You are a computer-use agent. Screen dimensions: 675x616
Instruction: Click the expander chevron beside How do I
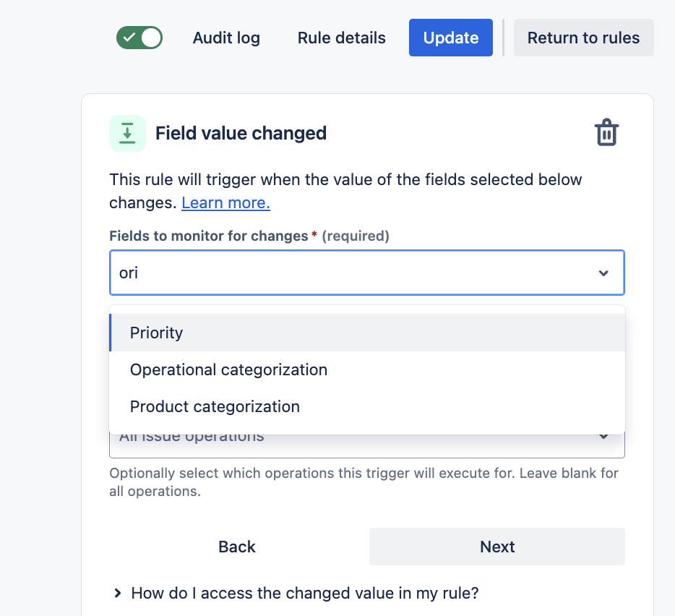point(118,593)
